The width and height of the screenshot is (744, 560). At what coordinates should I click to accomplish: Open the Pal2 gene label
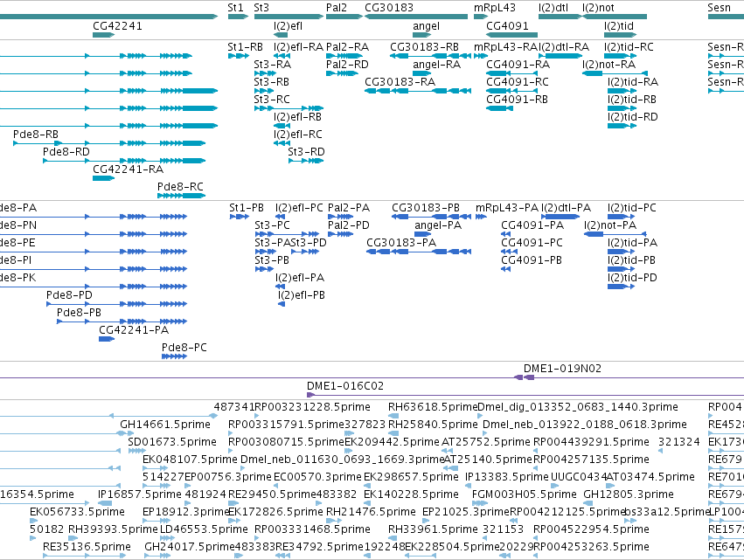coord(337,8)
